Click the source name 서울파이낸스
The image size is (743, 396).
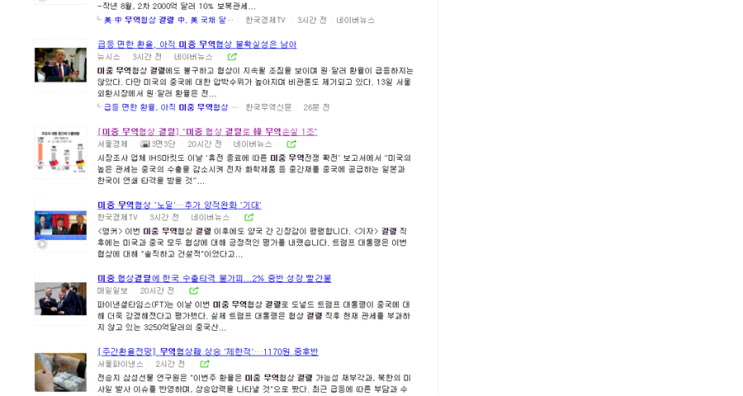click(120, 364)
